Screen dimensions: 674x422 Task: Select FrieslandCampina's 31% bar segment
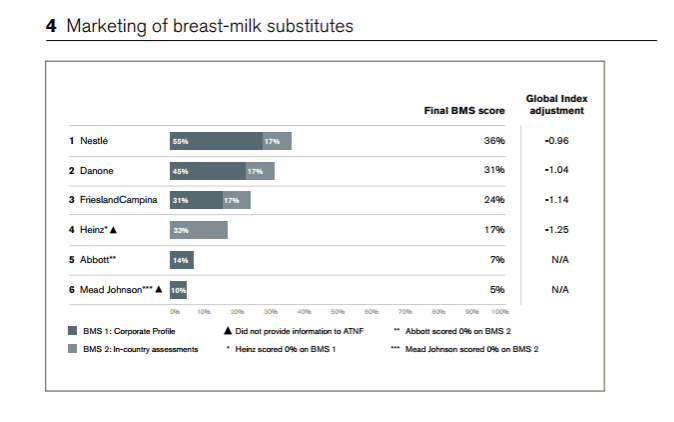[x=196, y=200]
